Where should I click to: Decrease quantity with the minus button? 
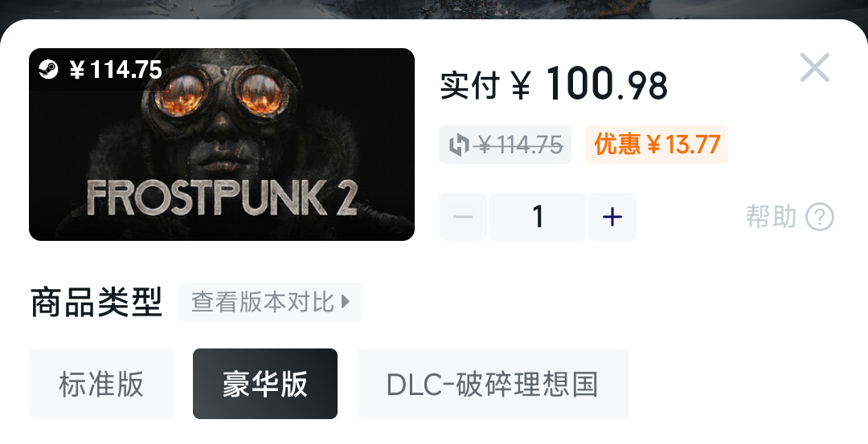463,217
